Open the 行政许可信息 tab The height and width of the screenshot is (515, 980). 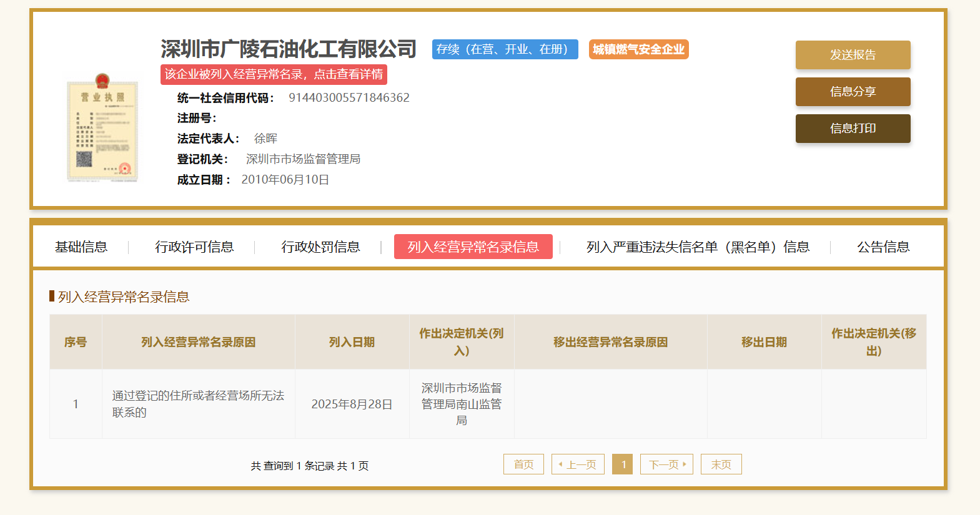(194, 247)
